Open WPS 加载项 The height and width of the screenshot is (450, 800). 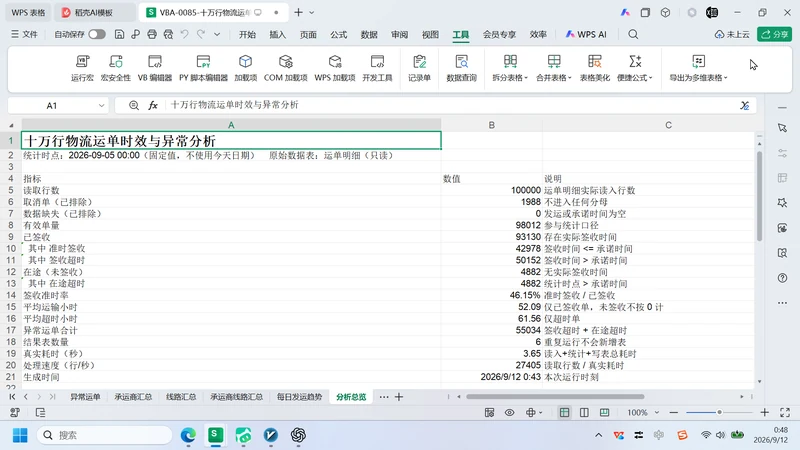tap(335, 68)
